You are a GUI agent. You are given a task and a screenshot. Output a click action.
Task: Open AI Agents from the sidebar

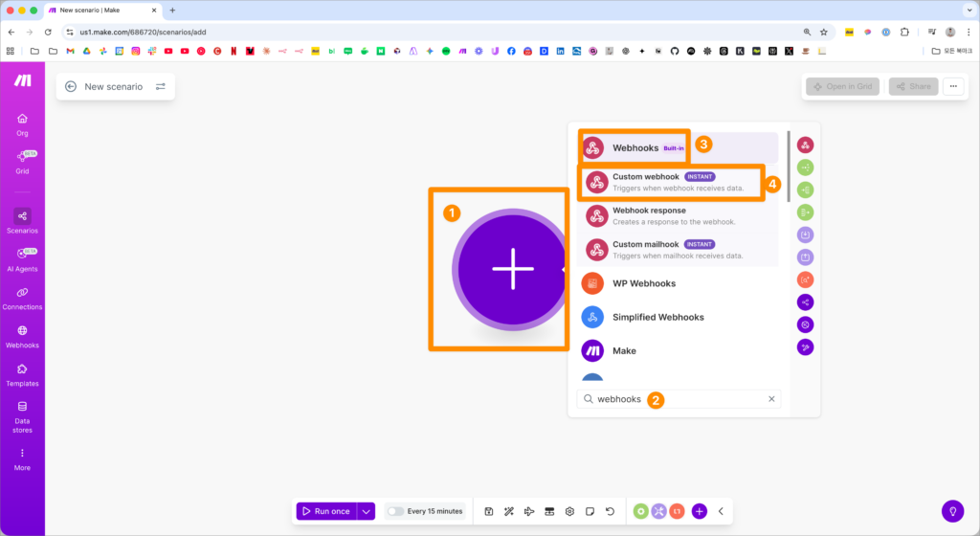(22, 259)
